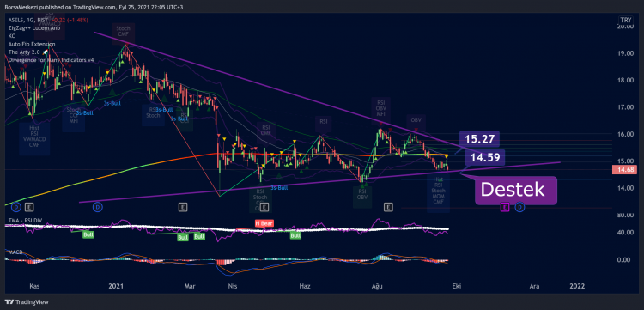The image size is (644, 310).
Task: Click the Ara month label on time axis
Action: (534, 285)
